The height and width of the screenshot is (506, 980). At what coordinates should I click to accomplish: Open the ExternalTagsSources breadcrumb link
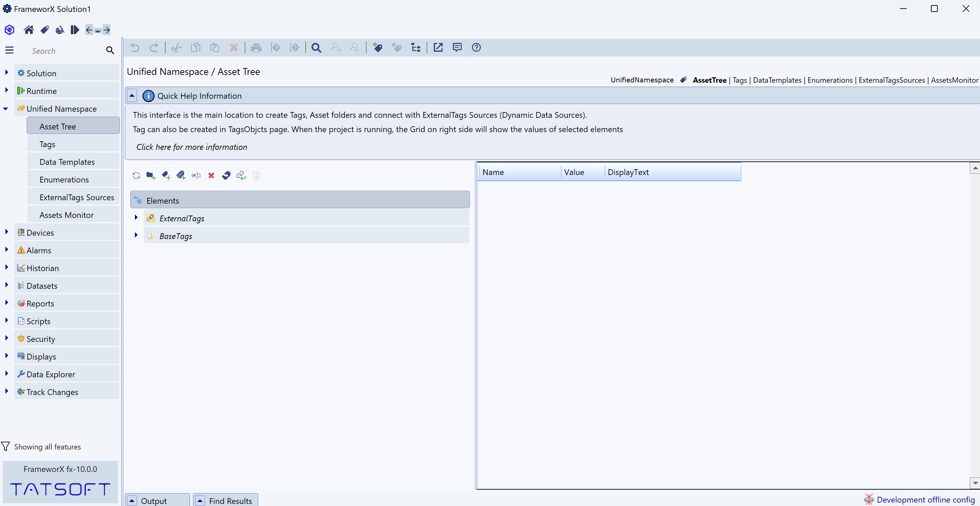coord(891,80)
